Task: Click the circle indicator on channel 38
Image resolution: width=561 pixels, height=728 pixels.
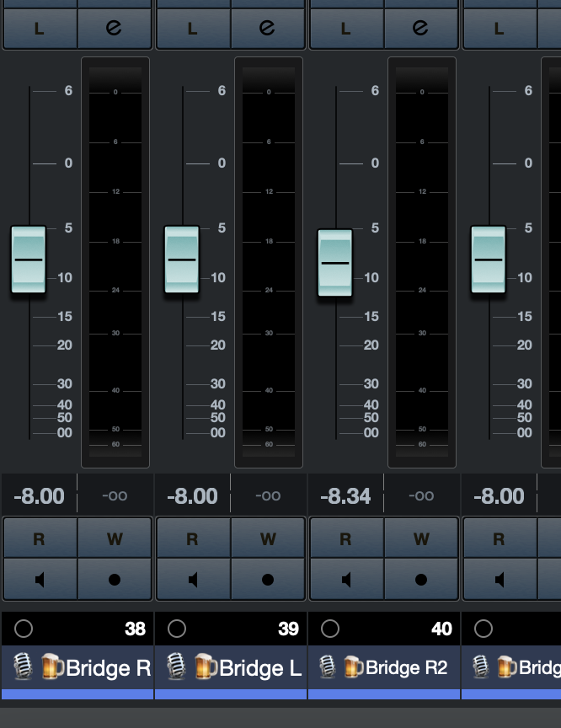Action: tap(24, 629)
